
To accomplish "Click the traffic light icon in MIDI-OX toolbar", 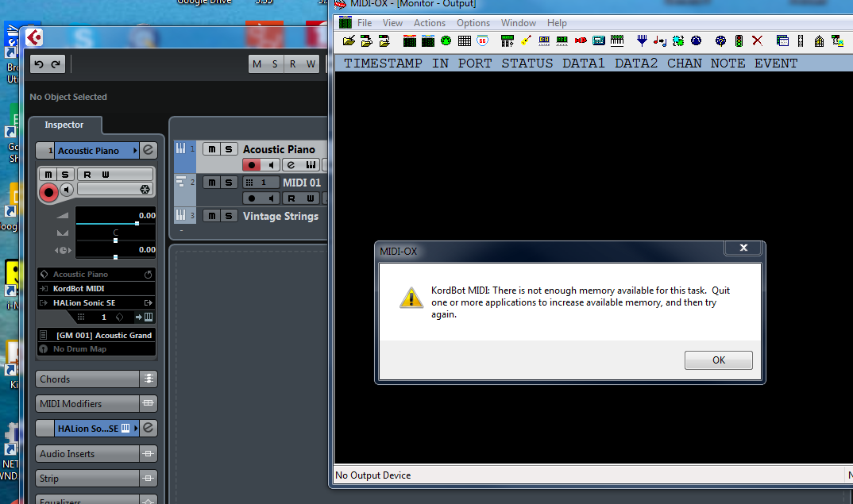I will [738, 40].
